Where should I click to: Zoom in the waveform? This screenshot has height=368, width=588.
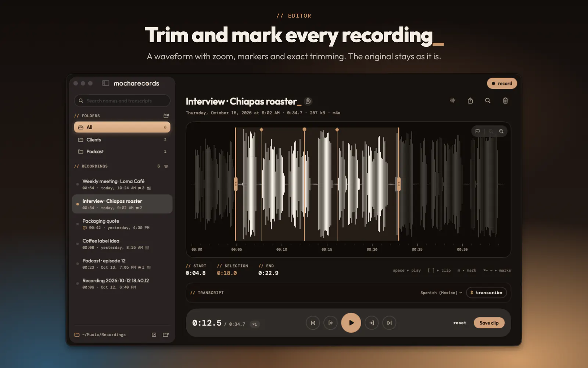501,131
